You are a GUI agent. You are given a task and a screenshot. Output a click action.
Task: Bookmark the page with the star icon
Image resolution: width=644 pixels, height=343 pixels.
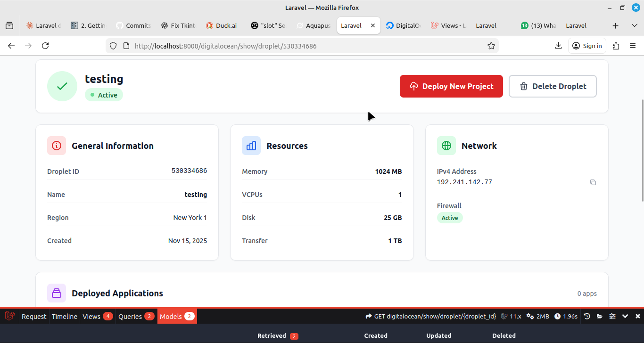(x=491, y=46)
